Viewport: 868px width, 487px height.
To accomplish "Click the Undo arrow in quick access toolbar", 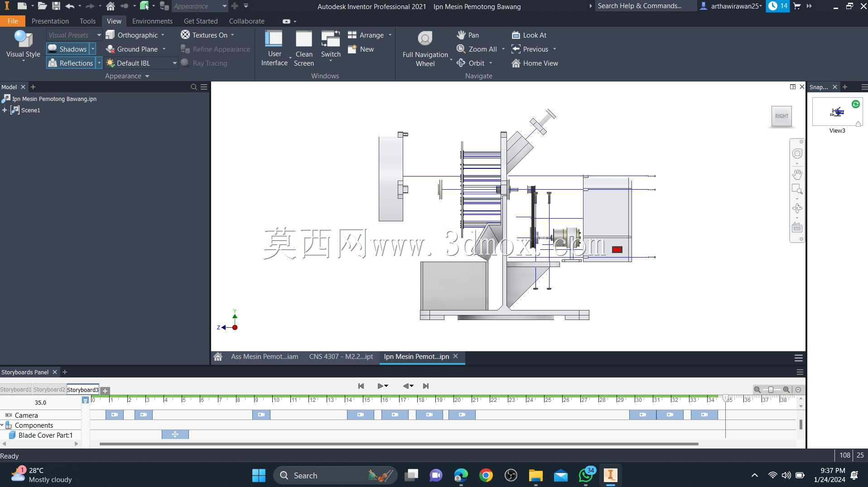I will coord(69,6).
